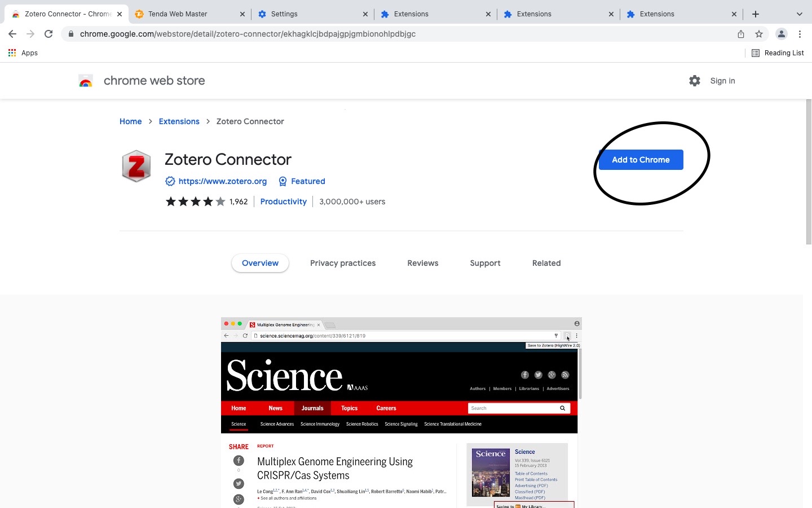Expand the tab search dropdown arrow
The width and height of the screenshot is (812, 508).
pos(799,14)
